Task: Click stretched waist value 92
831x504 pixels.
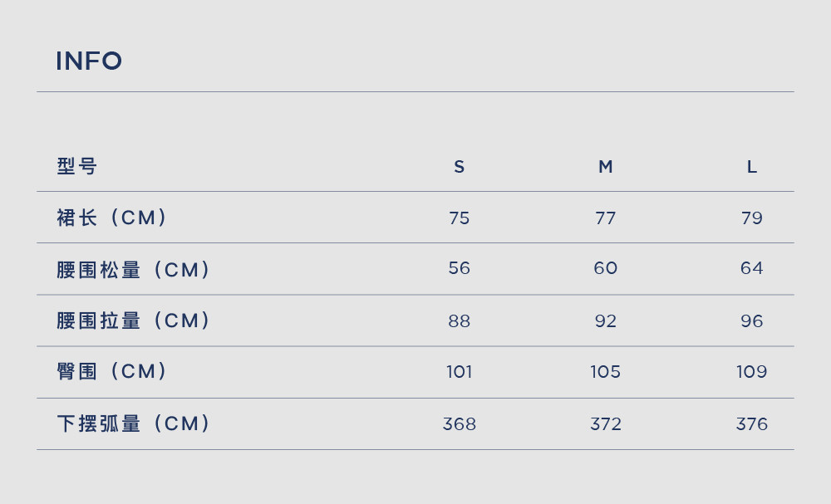Action: pos(606,321)
